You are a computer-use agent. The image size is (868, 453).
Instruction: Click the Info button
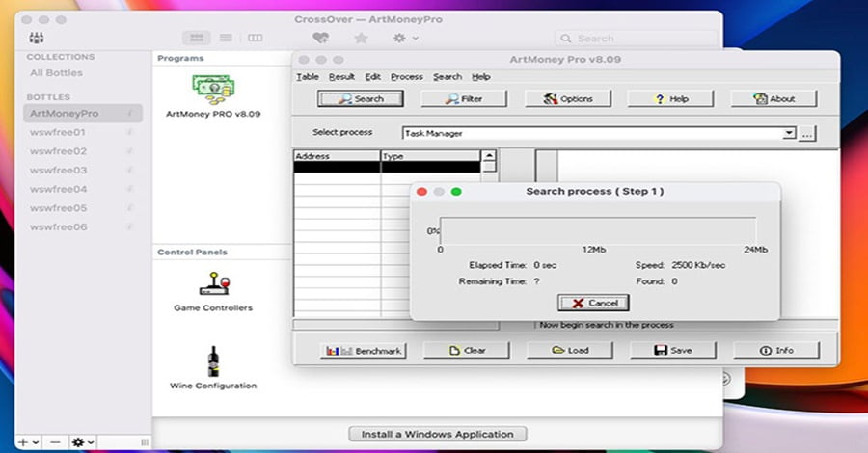coord(776,351)
